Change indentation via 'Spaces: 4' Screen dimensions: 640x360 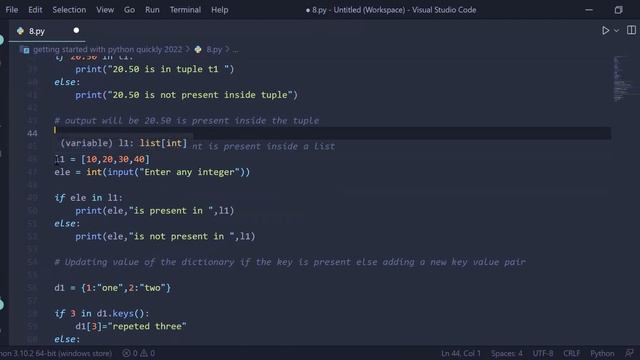point(507,353)
